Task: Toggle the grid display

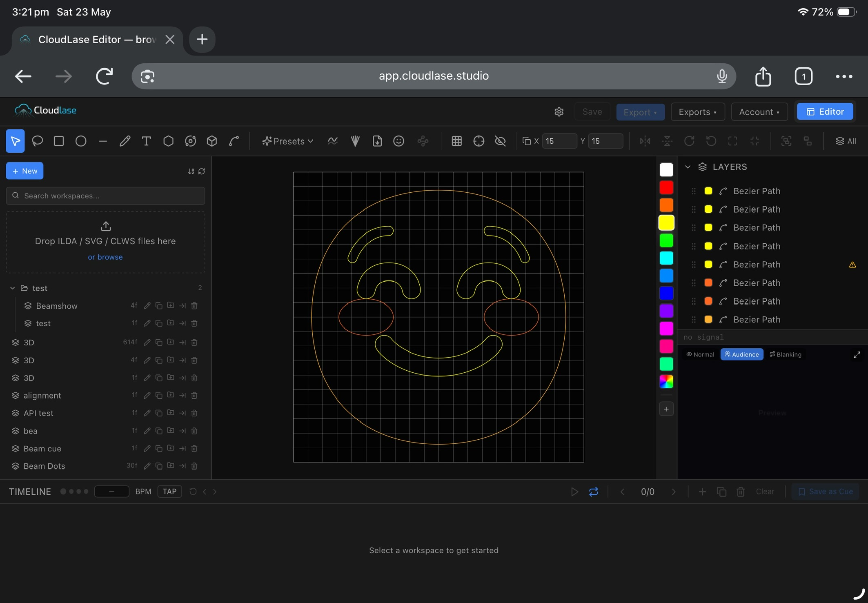Action: click(457, 141)
